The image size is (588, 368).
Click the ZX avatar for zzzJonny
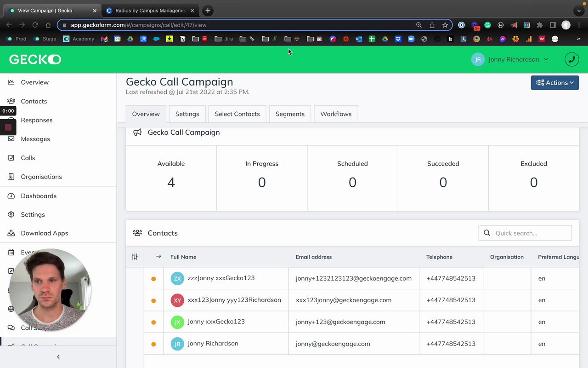click(x=177, y=278)
